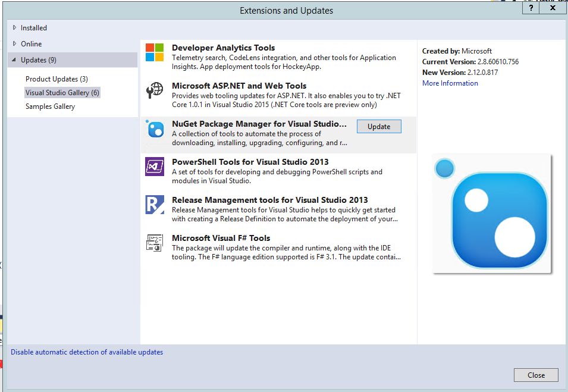This screenshot has width=568, height=392.
Task: Click the ASP.NET web tooling description text
Action: tap(286, 101)
